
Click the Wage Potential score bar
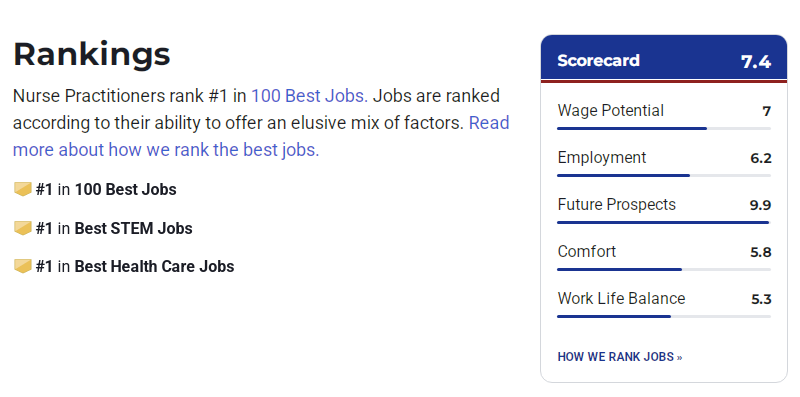click(x=664, y=129)
